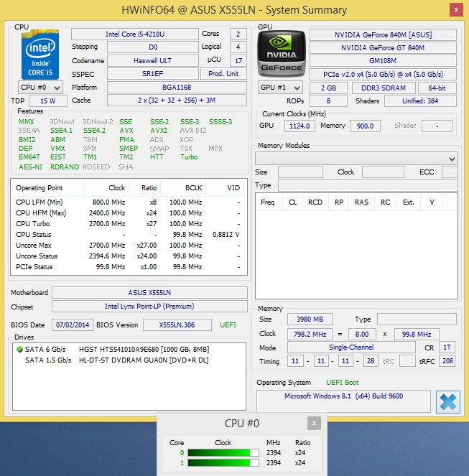The width and height of the screenshot is (469, 476).
Task: Click the AVX2 feature label
Action: [159, 131]
